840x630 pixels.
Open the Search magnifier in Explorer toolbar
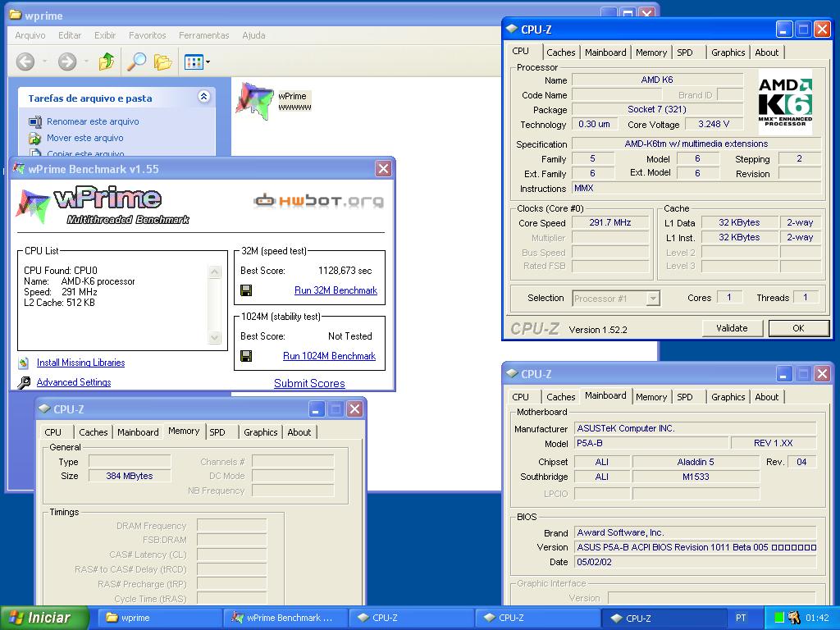[x=137, y=62]
